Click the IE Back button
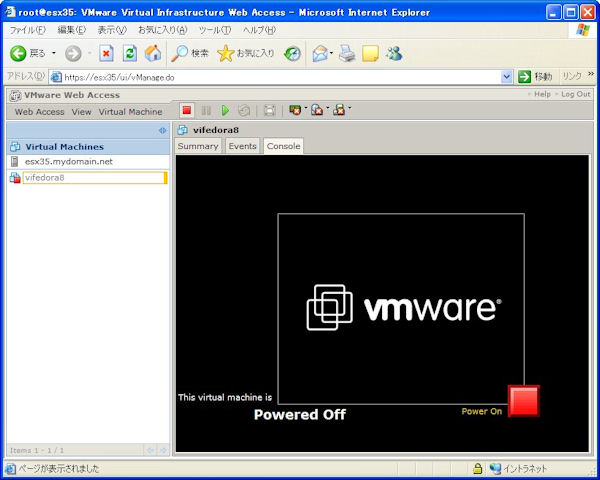This screenshot has width=600, height=480. pyautogui.click(x=28, y=54)
